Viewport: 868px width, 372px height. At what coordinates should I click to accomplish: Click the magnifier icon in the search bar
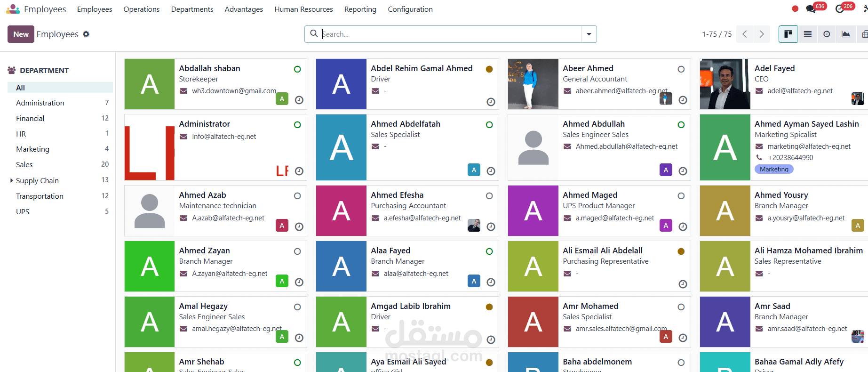click(x=314, y=33)
